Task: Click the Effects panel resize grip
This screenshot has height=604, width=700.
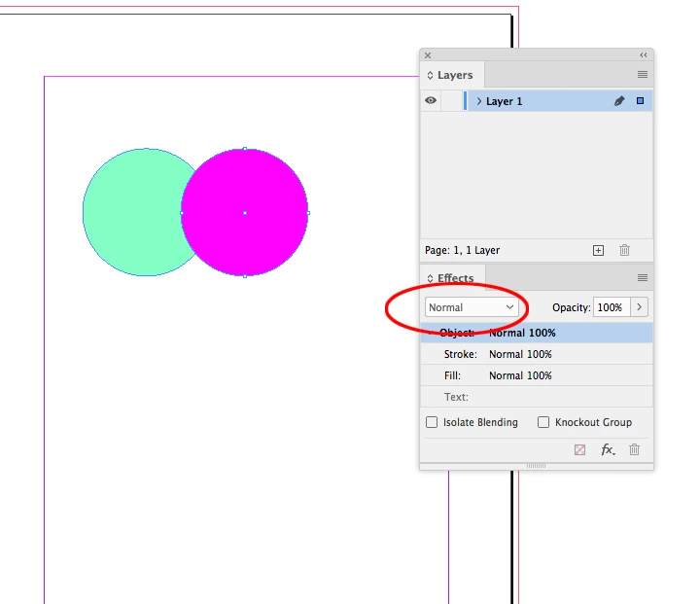Action: pos(536,466)
